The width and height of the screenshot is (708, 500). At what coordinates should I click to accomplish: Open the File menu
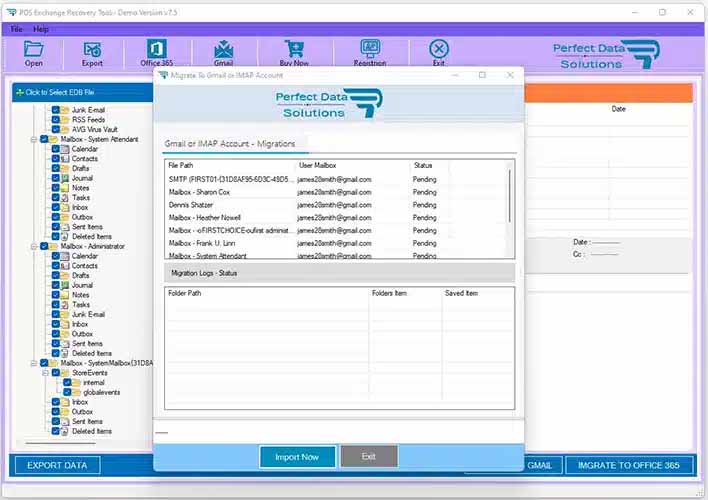(x=16, y=29)
